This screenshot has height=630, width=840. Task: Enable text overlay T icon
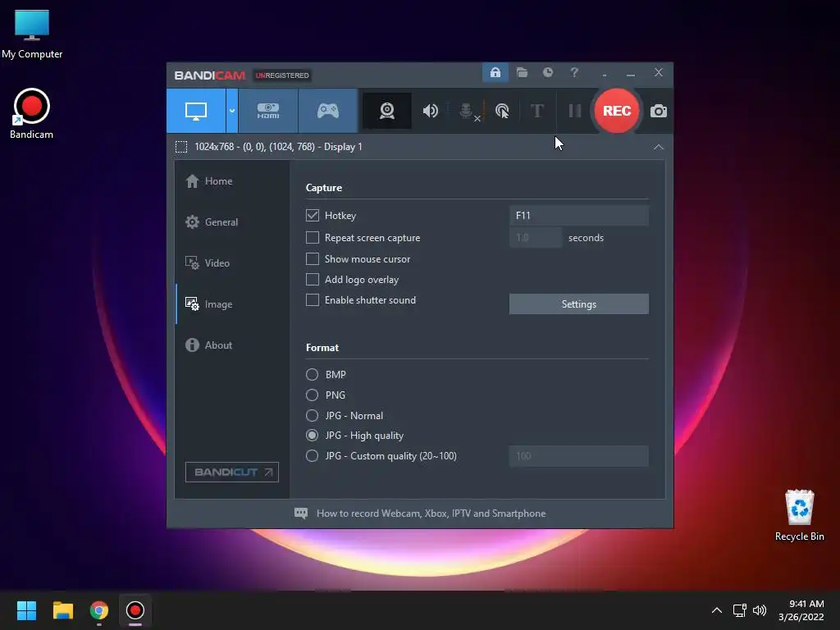pyautogui.click(x=537, y=111)
